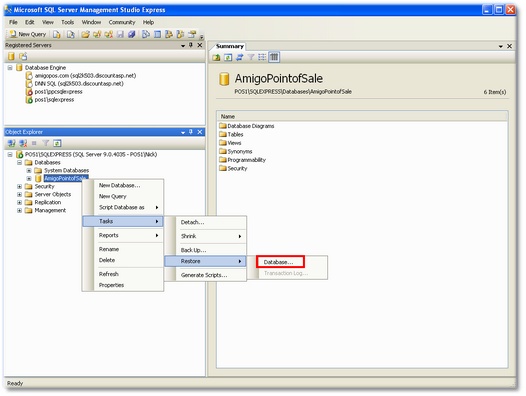Click the Object Explorer toolbar icon
Screen dimensions: 526x396
click(x=169, y=34)
